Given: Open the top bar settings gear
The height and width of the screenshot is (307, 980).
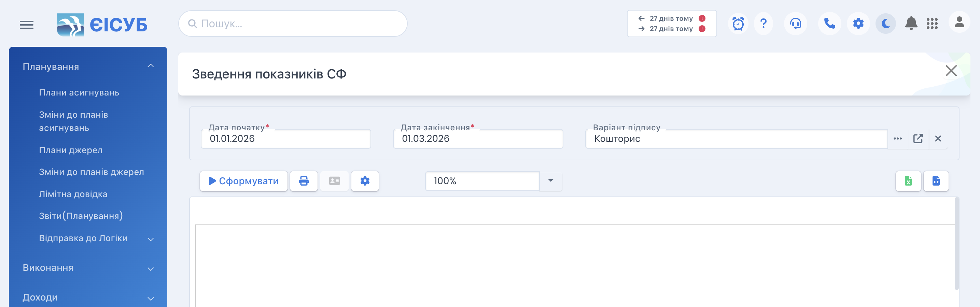Looking at the screenshot, I should pyautogui.click(x=858, y=24).
